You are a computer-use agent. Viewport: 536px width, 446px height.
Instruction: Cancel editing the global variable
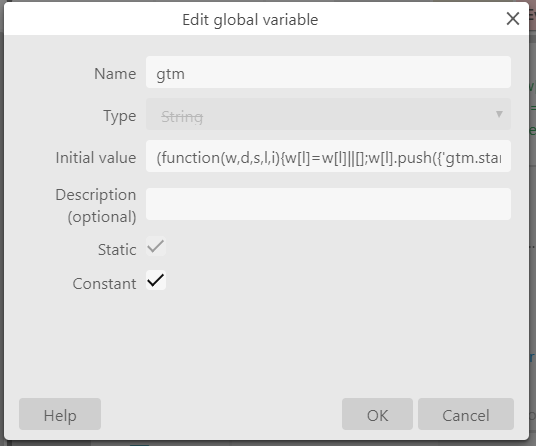[466, 414]
